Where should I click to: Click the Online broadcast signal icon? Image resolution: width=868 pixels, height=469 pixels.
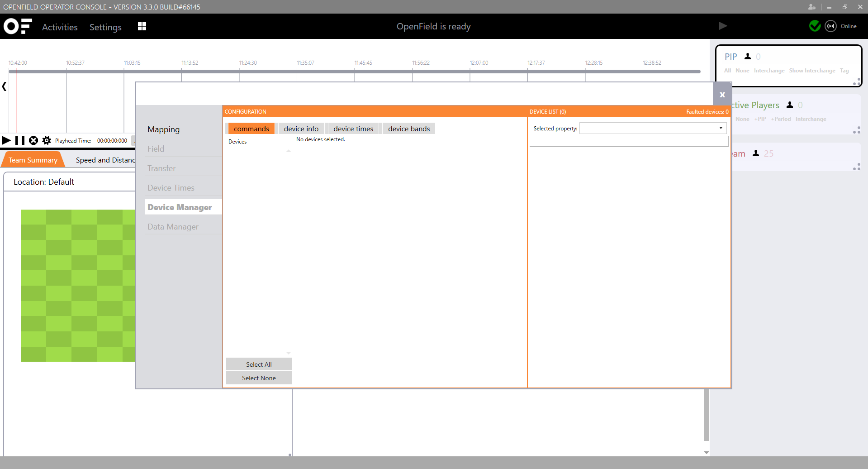point(831,26)
